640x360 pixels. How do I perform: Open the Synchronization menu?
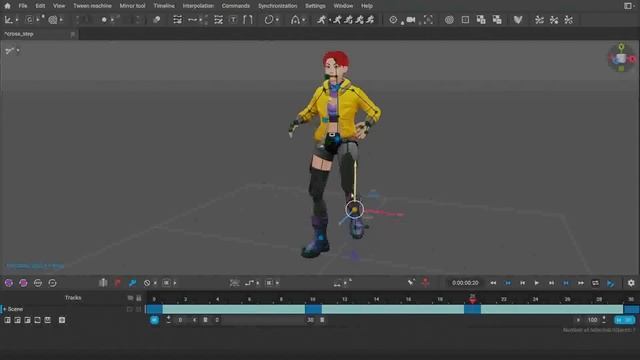point(278,6)
